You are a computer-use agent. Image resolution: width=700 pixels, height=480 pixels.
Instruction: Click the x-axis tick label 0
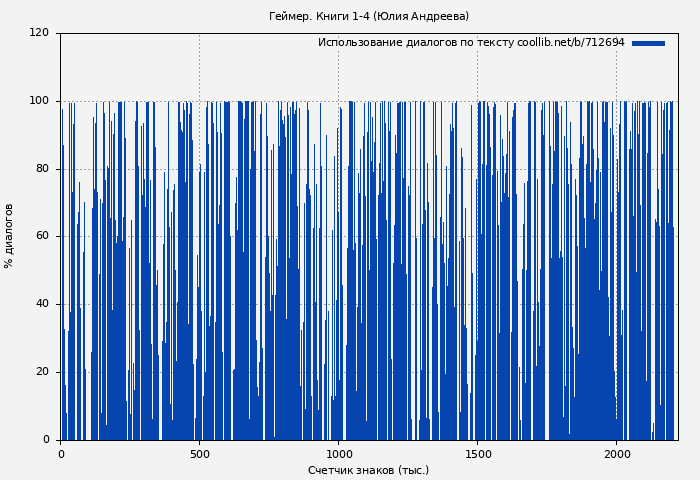click(61, 454)
